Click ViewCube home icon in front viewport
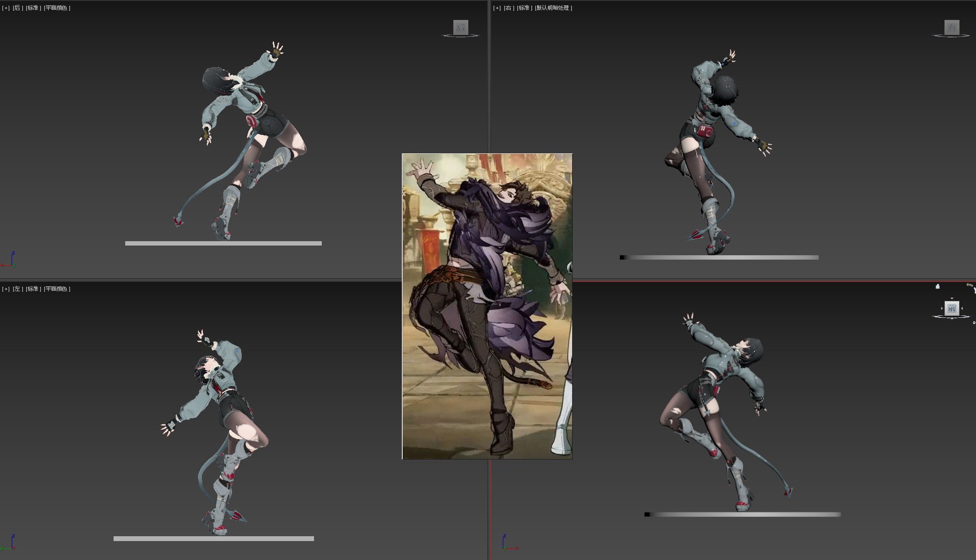The height and width of the screenshot is (560, 976). 938,286
